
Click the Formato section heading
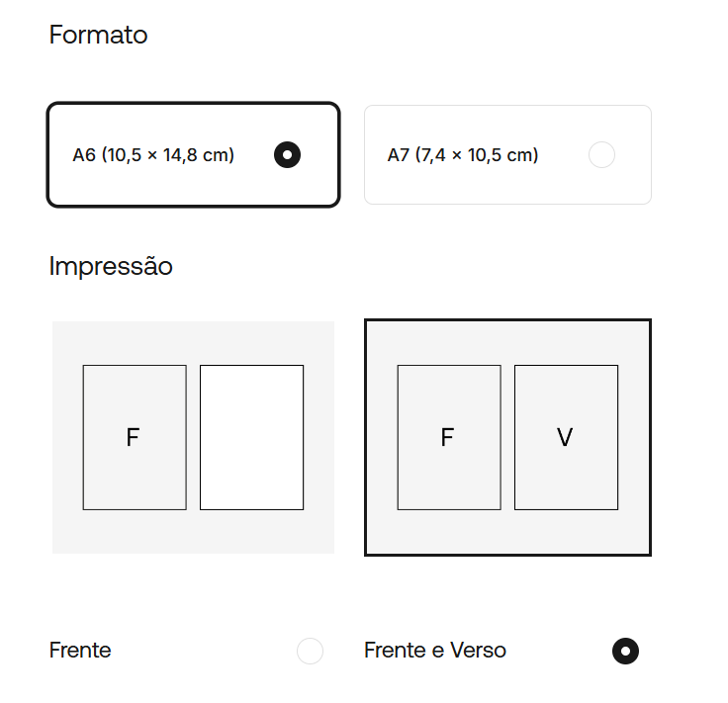point(98,36)
